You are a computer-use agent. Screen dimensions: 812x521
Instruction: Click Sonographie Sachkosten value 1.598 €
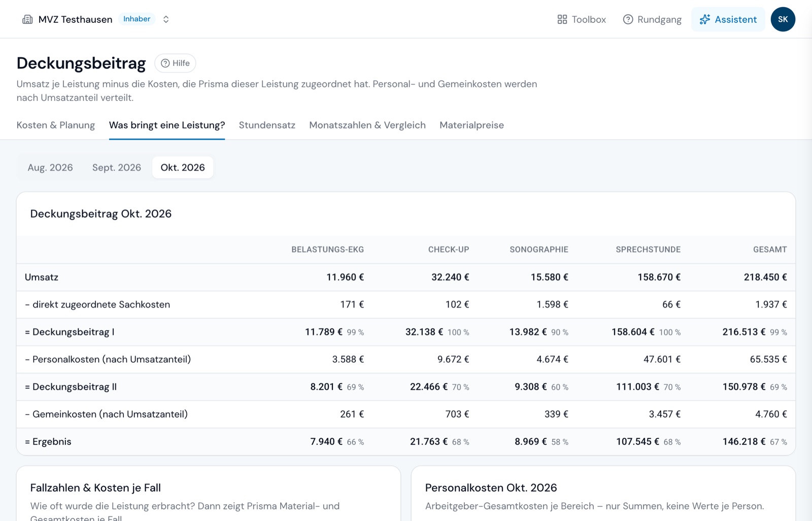(552, 304)
